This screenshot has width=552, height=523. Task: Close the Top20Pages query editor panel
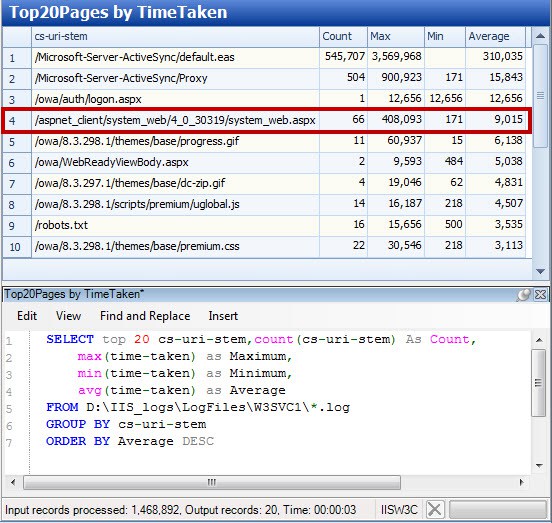click(x=540, y=295)
